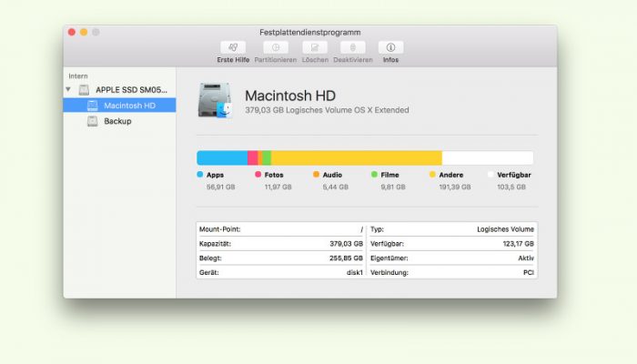Click the Verfügbar value 103,5 GB
The width and height of the screenshot is (637, 364).
point(511,187)
